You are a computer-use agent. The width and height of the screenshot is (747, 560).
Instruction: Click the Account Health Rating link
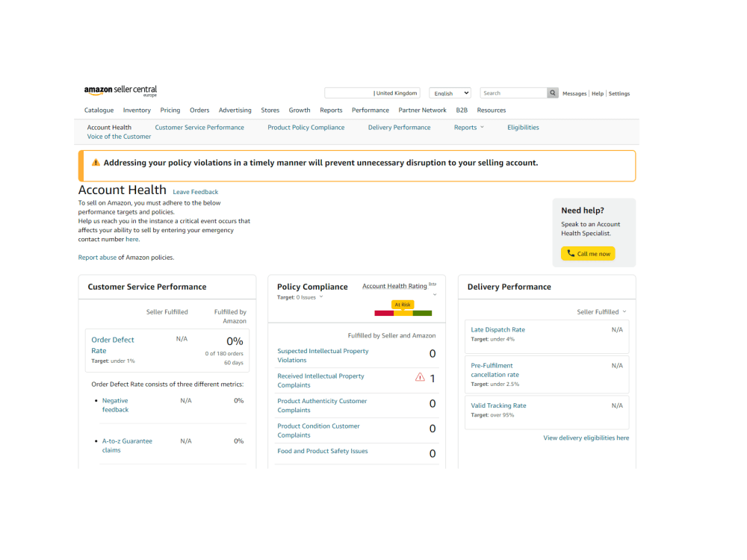pos(394,286)
